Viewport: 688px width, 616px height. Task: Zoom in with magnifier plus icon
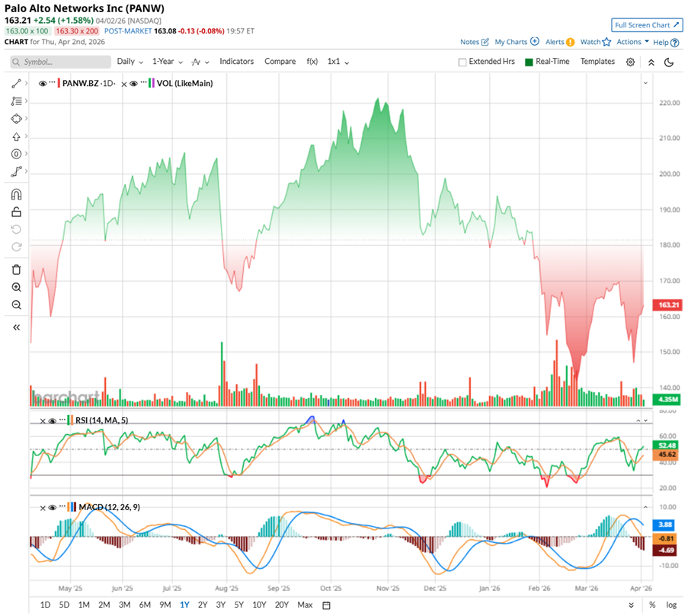[16, 287]
